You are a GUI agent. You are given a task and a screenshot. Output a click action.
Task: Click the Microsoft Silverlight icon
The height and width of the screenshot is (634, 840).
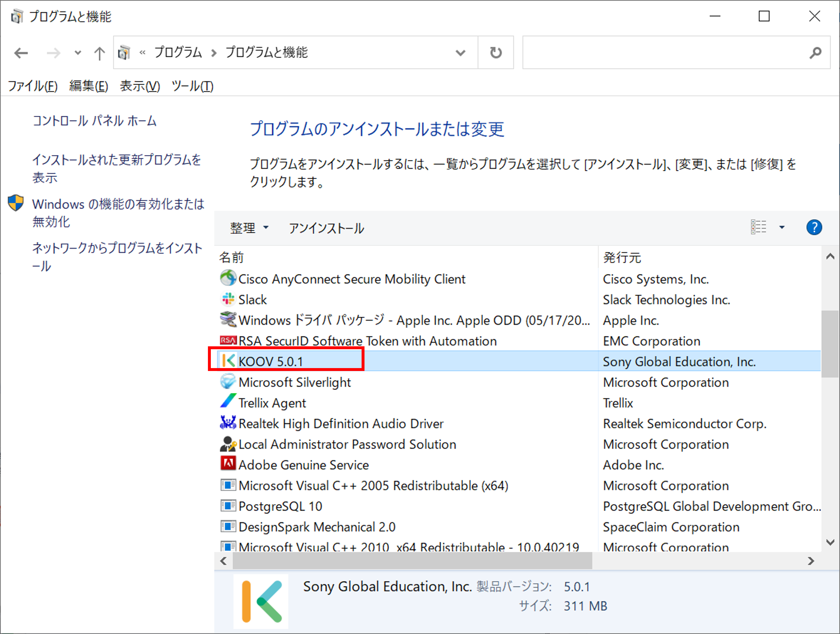228,381
